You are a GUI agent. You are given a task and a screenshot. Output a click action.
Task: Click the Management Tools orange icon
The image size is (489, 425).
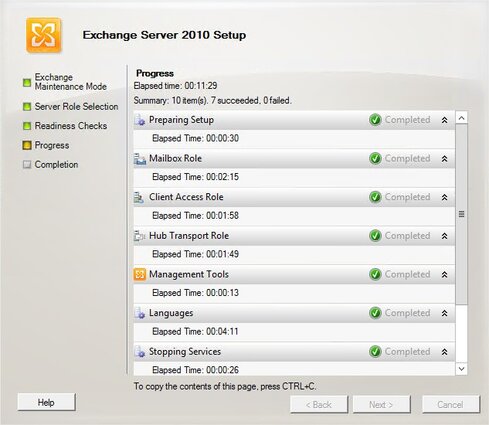tap(140, 275)
